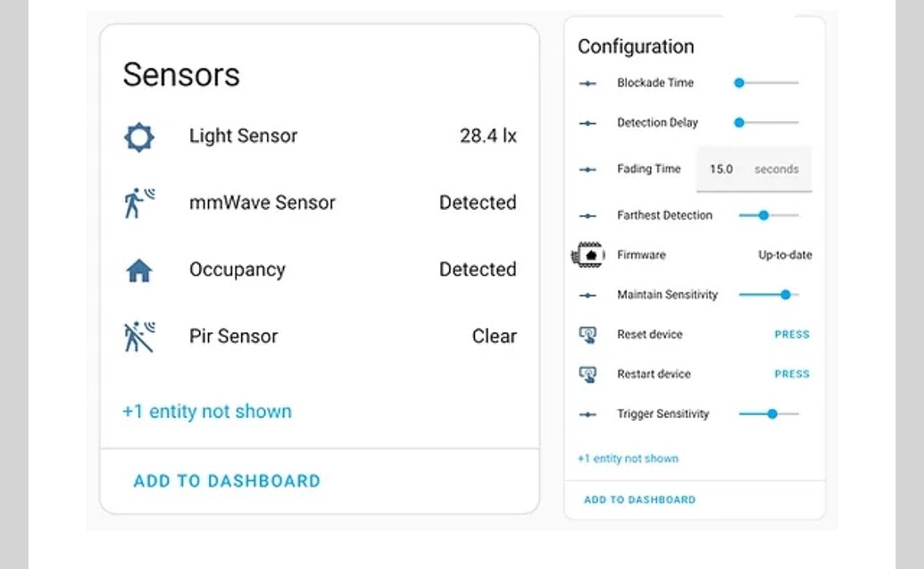Click the Pir Sensor icon

click(x=138, y=336)
